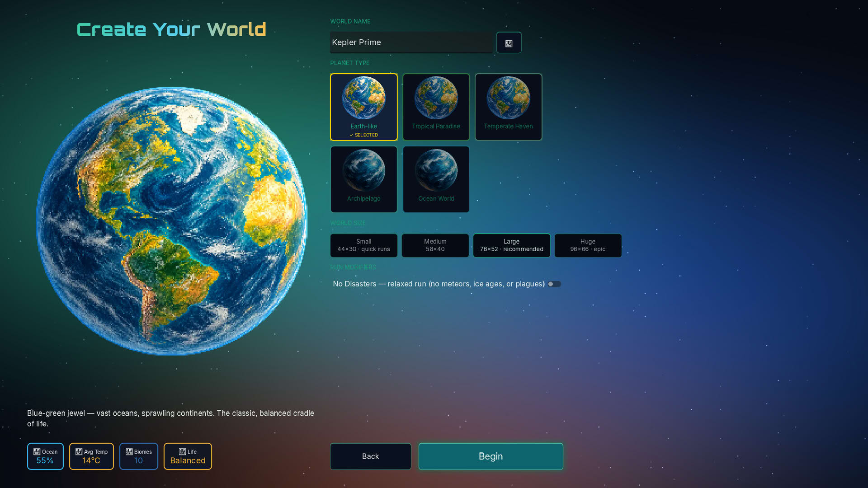Viewport: 868px width, 488px height.
Task: Click the 'Blue-green jewel' description text
Action: click(170, 418)
